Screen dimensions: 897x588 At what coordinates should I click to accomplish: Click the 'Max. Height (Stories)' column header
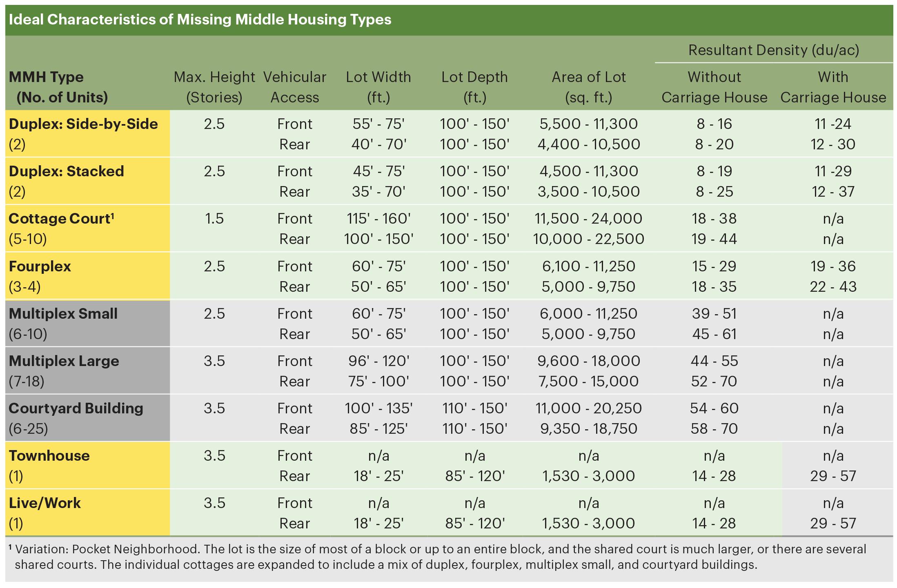click(x=214, y=87)
